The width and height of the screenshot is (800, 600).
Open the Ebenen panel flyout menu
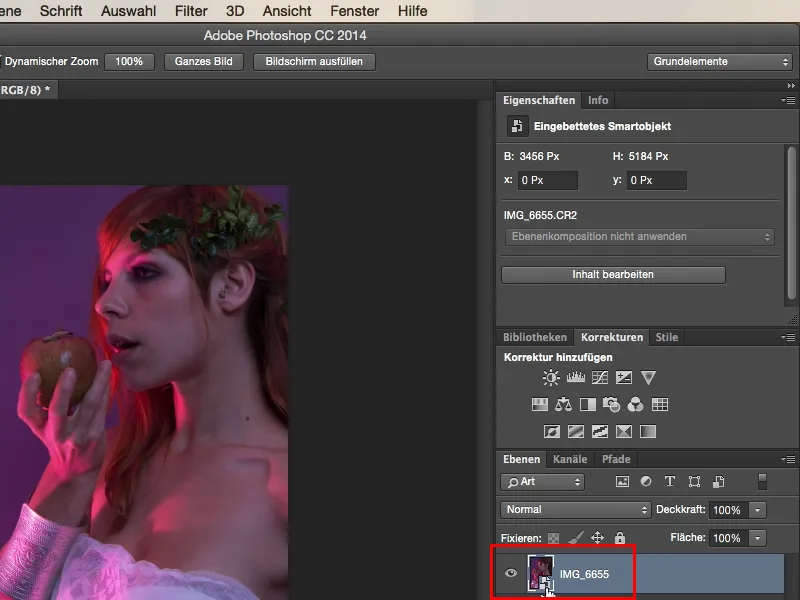coord(788,459)
